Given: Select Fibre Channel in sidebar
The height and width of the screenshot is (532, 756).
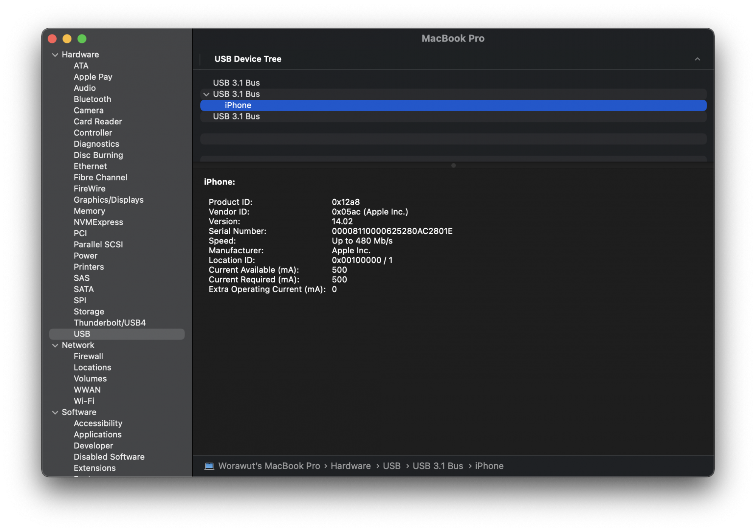Looking at the screenshot, I should click(101, 177).
